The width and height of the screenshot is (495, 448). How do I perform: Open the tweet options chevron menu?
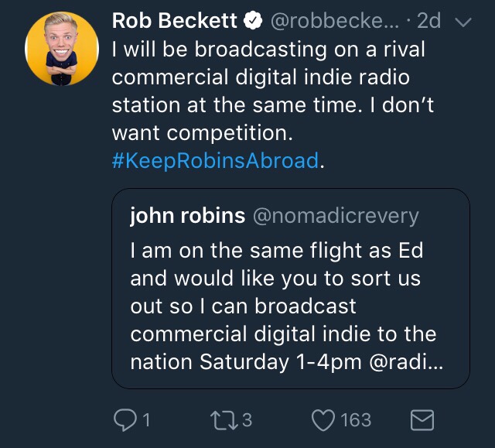pos(463,23)
